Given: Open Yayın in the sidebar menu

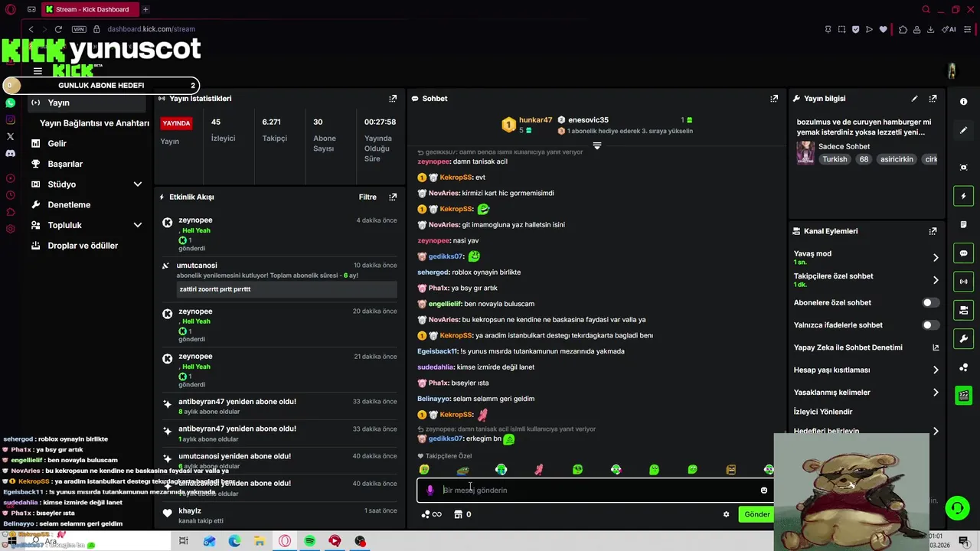Looking at the screenshot, I should (87, 103).
